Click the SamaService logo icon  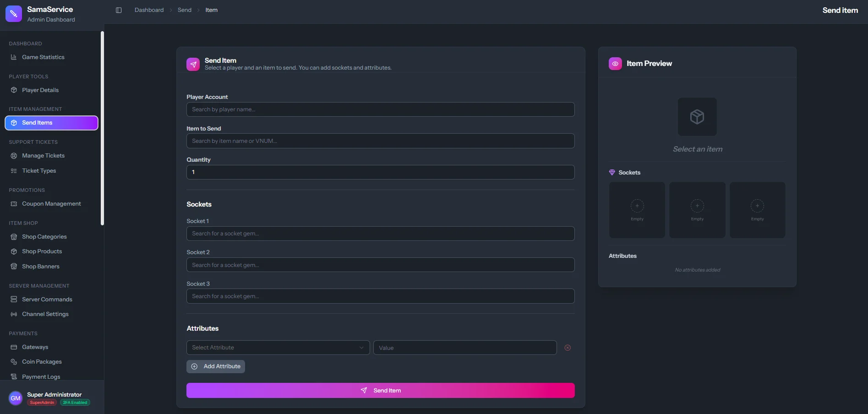pyautogui.click(x=14, y=14)
